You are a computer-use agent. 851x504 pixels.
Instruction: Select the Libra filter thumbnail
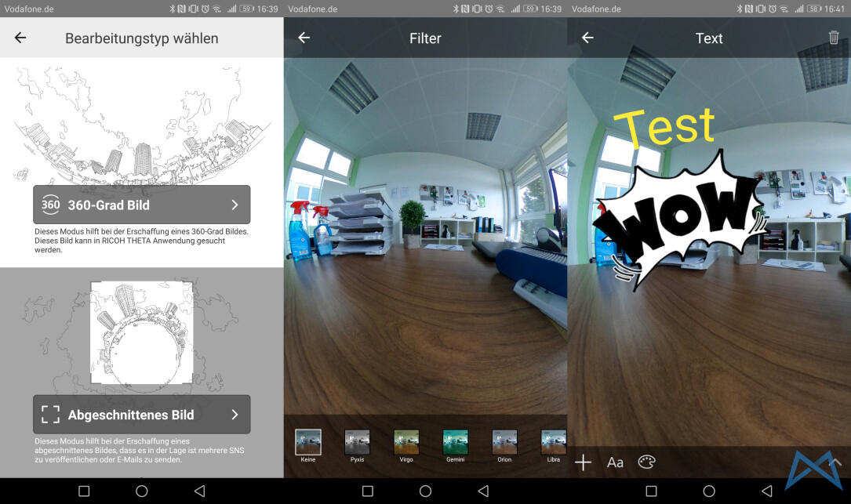click(553, 442)
